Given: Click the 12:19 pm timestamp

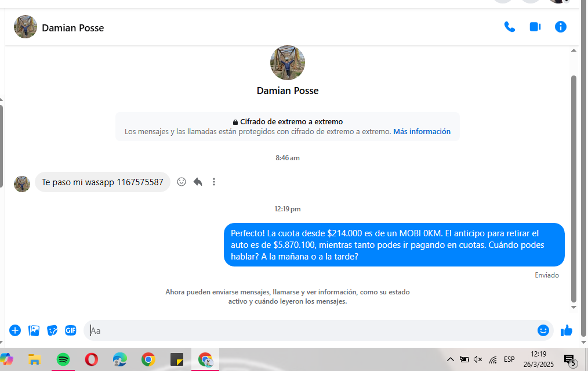Looking at the screenshot, I should pos(288,209).
